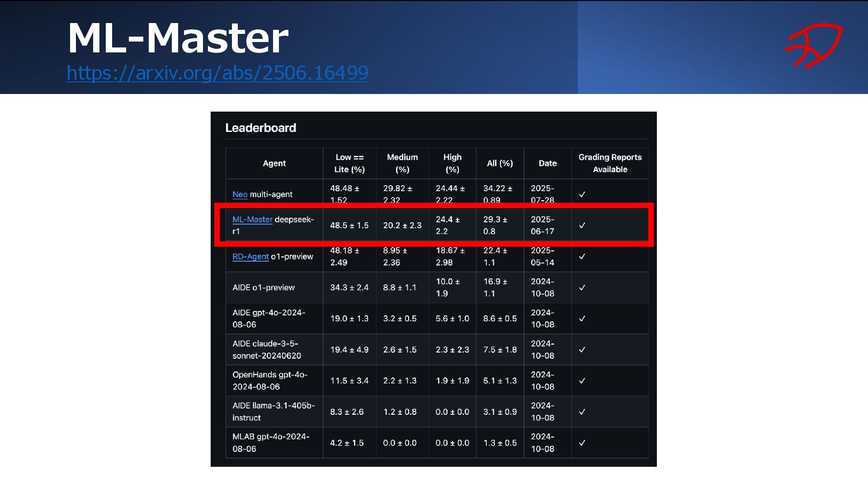Follow the ML-Master agent link
Image resolution: width=868 pixels, height=488 pixels.
click(252, 220)
